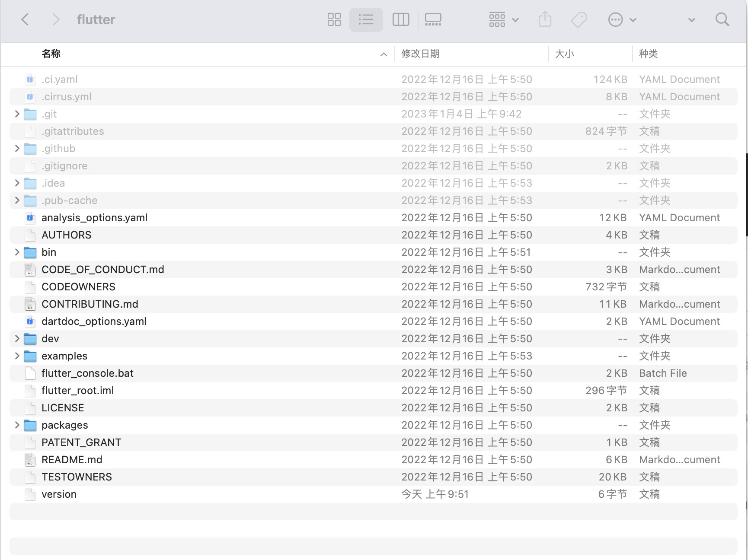Click the Tags toolbar icon
The width and height of the screenshot is (748, 560).
point(579,19)
